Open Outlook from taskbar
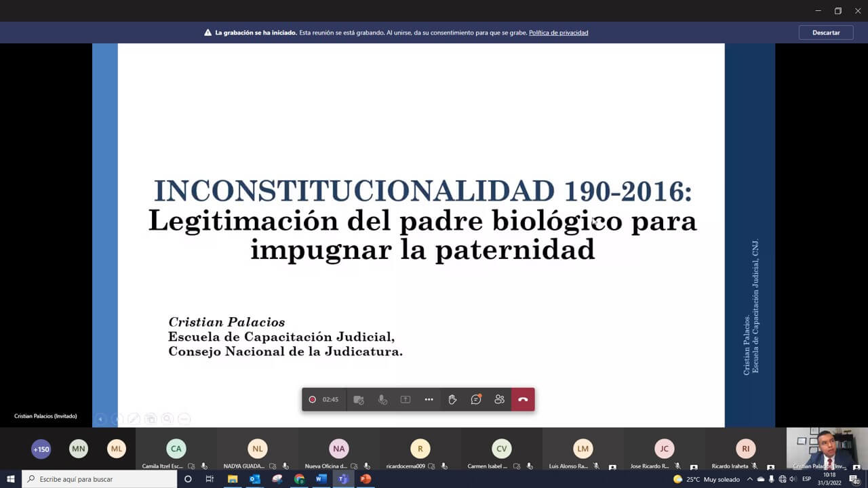 tap(255, 479)
